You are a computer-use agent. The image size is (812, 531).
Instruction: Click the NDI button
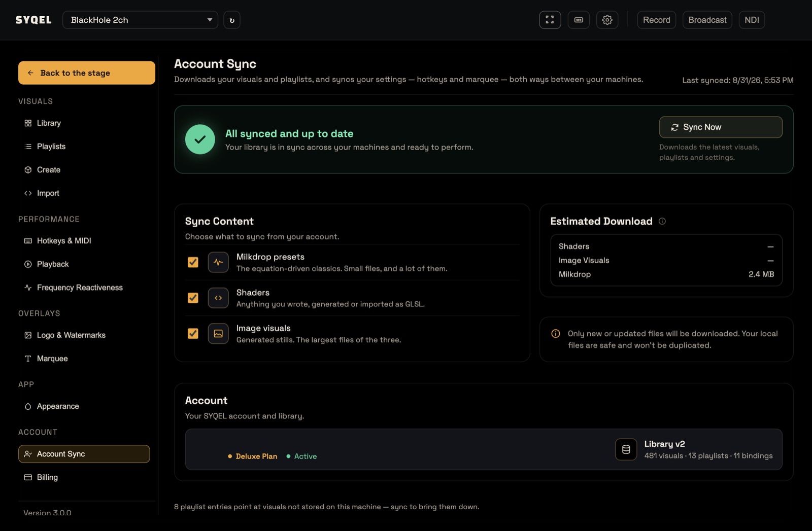point(752,20)
